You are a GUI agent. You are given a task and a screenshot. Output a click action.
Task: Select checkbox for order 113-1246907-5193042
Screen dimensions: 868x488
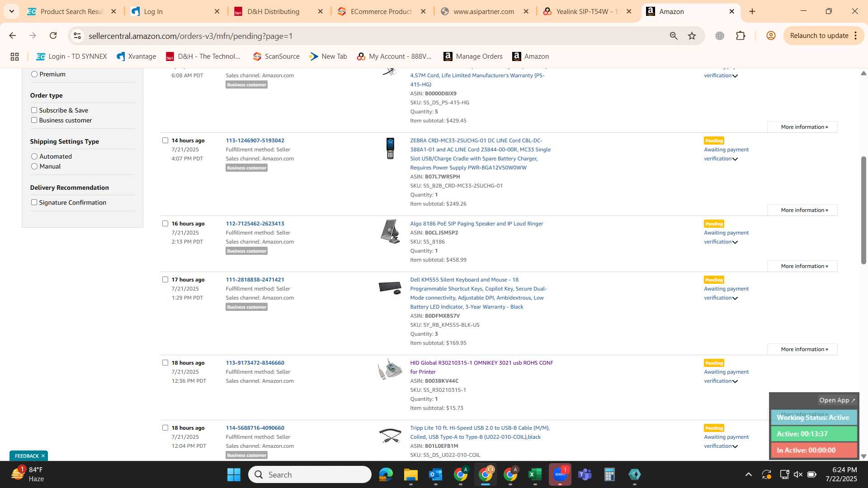[x=165, y=141]
